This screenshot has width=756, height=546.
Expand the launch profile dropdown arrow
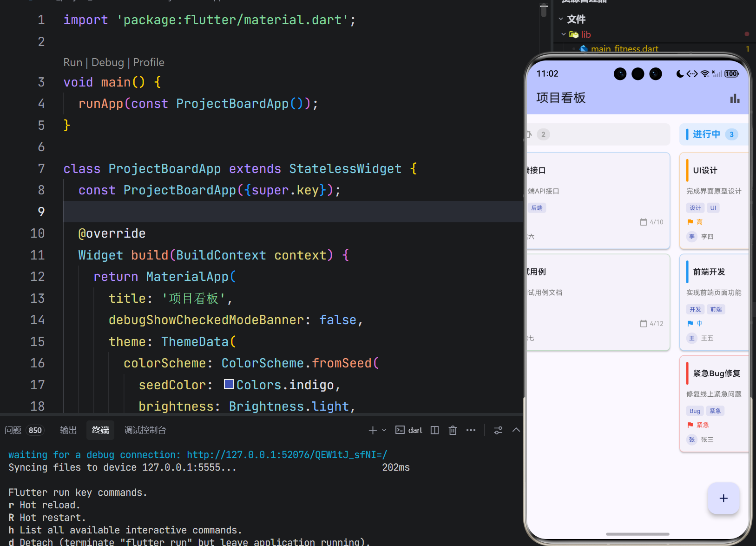pos(384,430)
